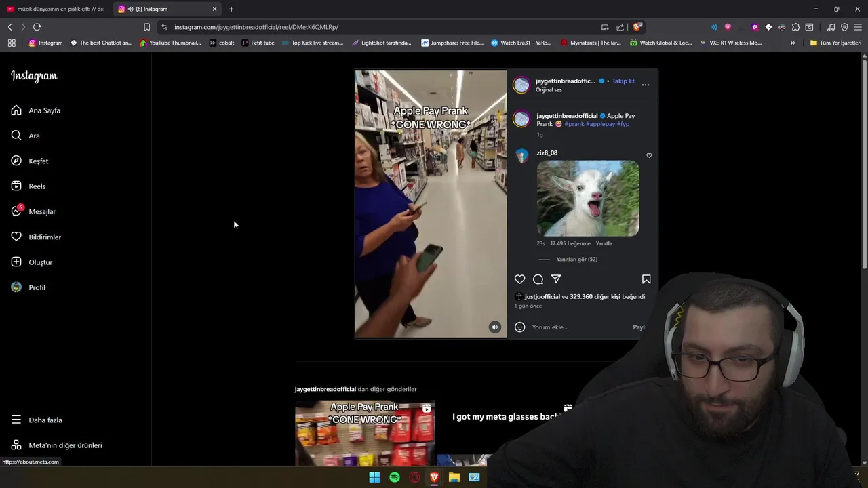
Task: Open extensions puzzle piece menu
Action: pos(795,27)
